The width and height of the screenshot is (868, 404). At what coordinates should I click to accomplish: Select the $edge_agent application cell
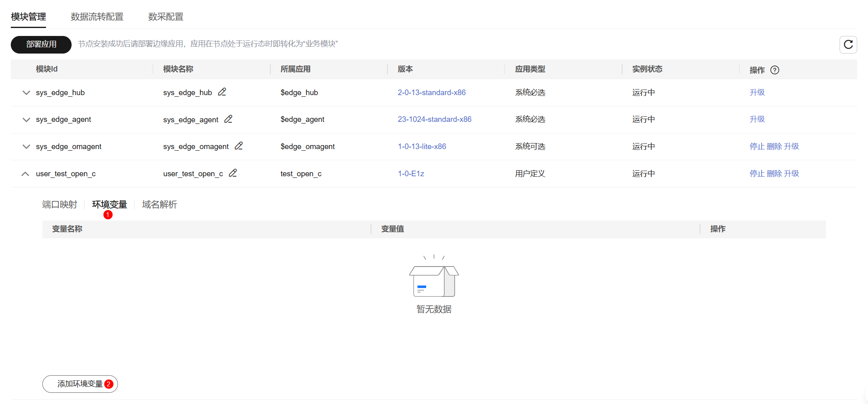302,119
